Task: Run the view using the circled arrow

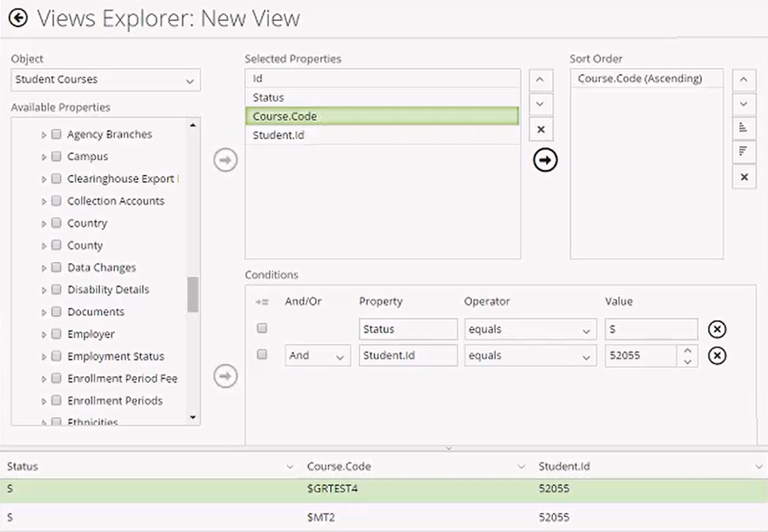Action: [544, 159]
